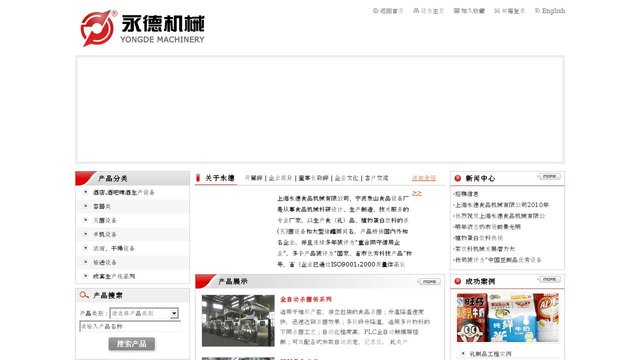Open the more button in 成功案例 panel
The height and width of the screenshot is (360, 640).
click(x=549, y=280)
